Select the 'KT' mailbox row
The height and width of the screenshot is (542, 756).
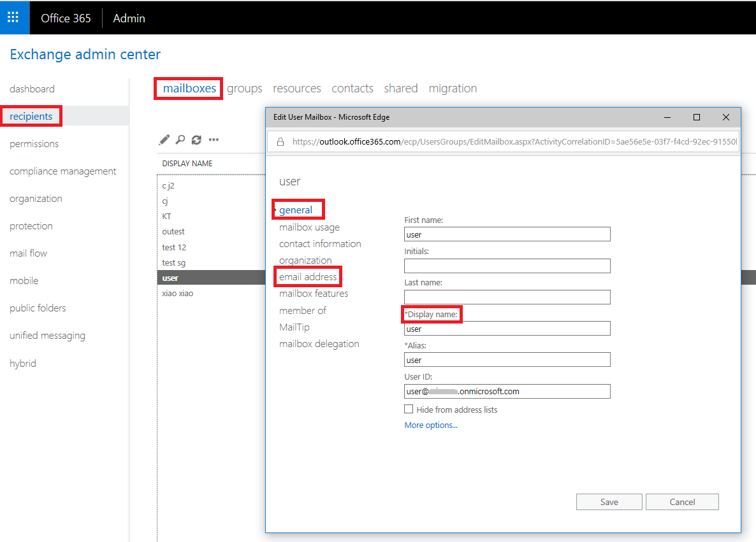[x=211, y=217]
